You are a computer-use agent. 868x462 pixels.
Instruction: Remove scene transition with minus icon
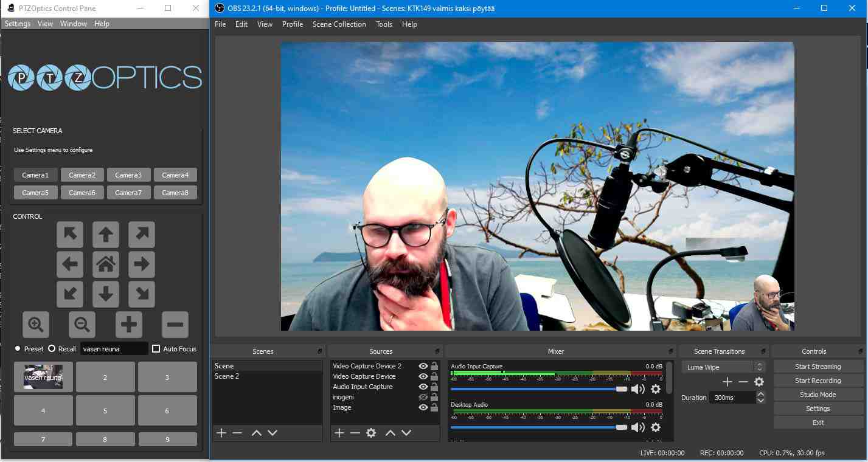click(743, 382)
